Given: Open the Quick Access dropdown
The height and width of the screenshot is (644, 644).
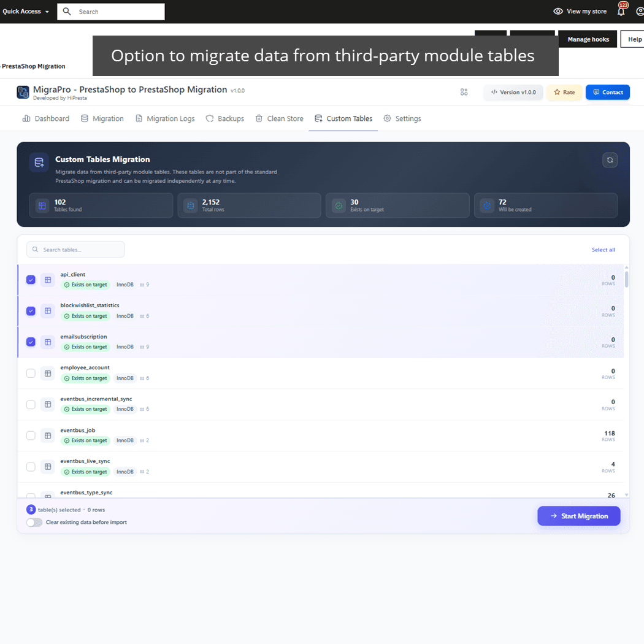Looking at the screenshot, I should click(26, 12).
